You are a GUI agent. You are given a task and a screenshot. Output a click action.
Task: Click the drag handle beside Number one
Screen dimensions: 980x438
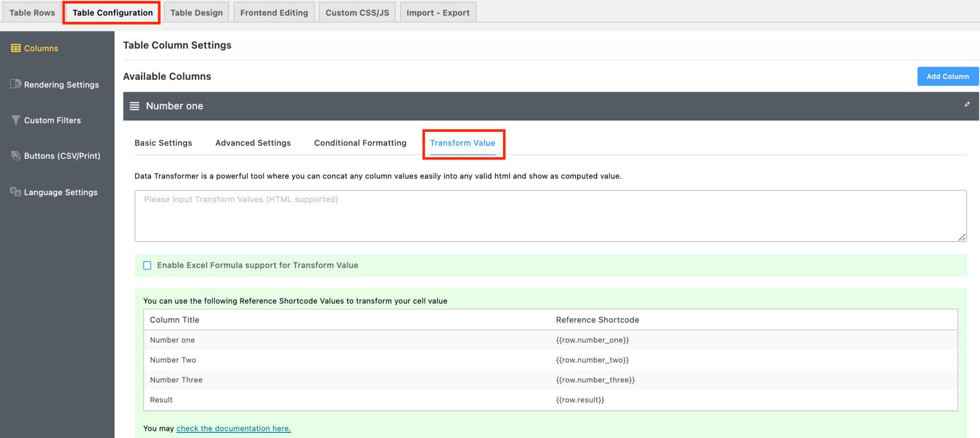pos(134,106)
